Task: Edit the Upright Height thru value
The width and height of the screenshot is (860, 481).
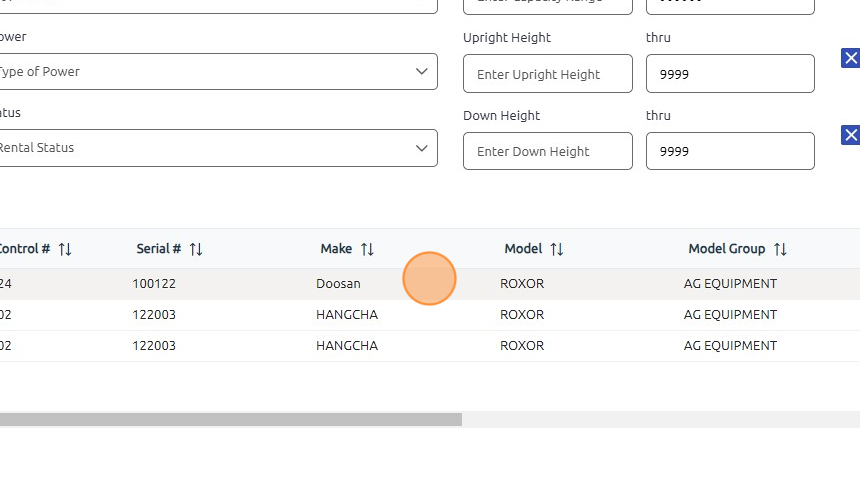Action: 730,74
